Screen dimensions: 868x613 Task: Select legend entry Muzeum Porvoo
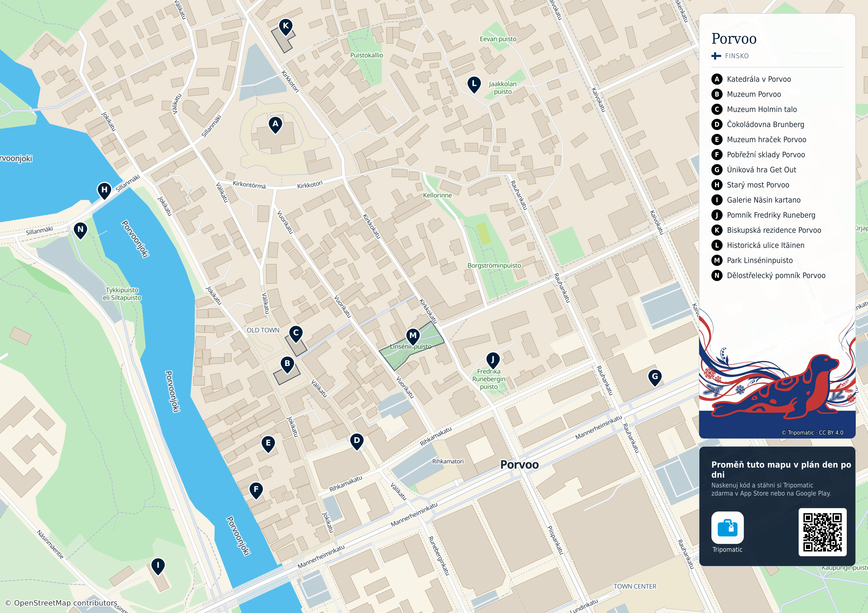(x=746, y=94)
